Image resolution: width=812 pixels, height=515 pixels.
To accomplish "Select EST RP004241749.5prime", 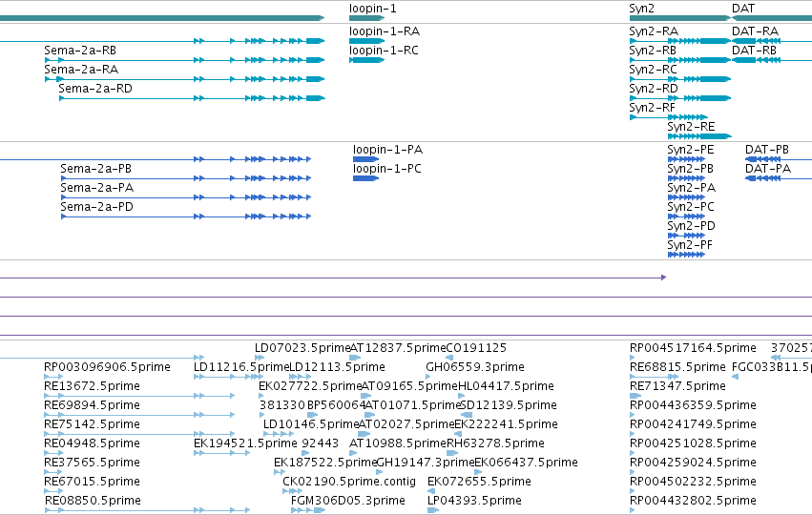I will (693, 424).
